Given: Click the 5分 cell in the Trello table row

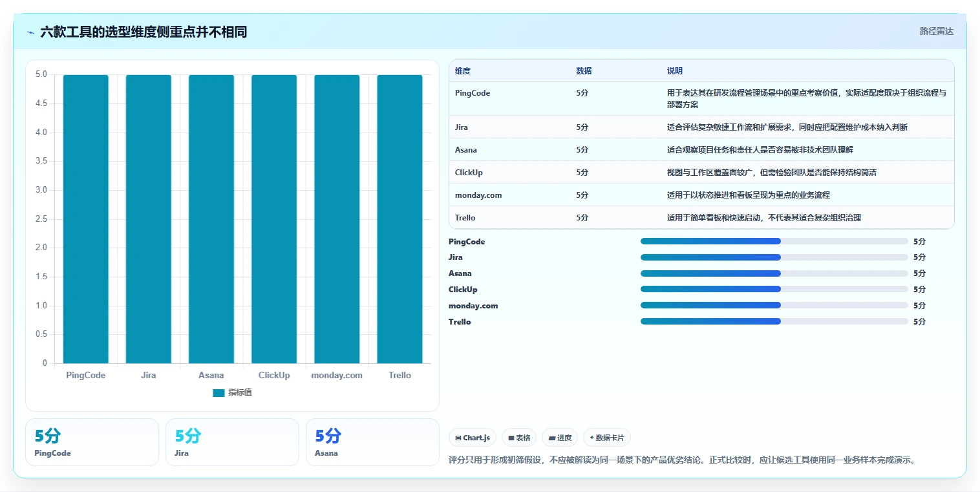Looking at the screenshot, I should (582, 218).
